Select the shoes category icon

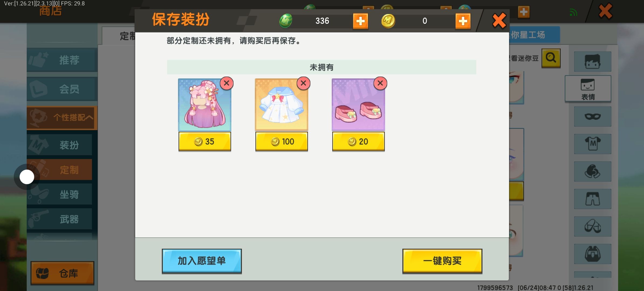click(592, 226)
